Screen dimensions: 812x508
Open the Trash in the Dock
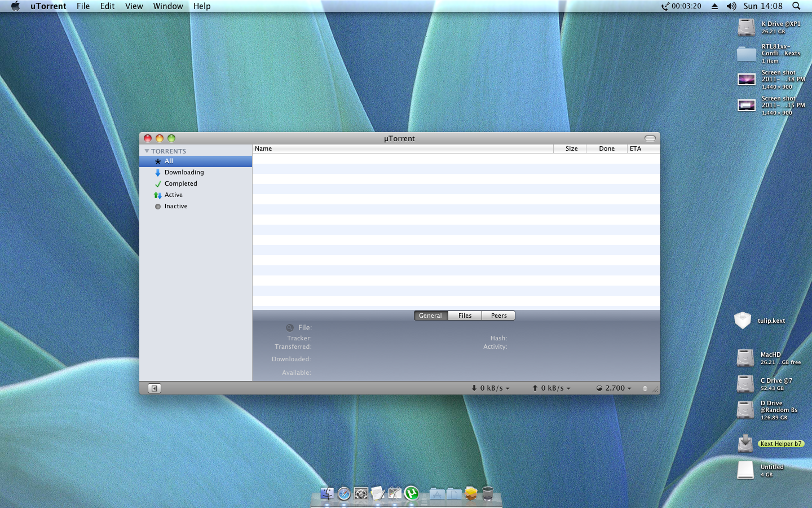coord(488,494)
